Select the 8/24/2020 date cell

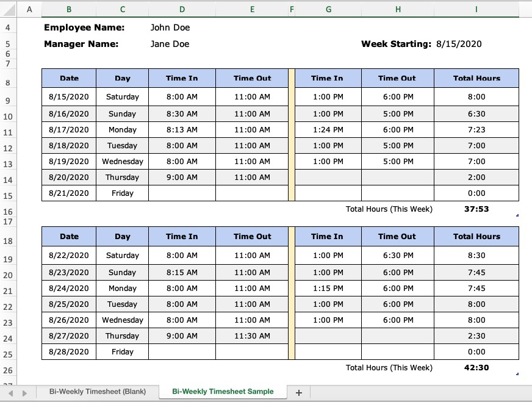(x=69, y=289)
